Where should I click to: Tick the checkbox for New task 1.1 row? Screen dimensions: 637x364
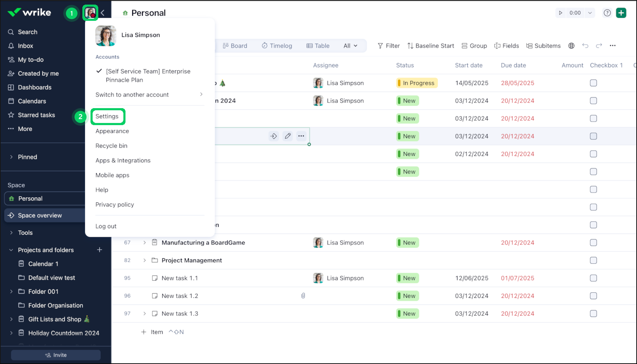tap(593, 278)
